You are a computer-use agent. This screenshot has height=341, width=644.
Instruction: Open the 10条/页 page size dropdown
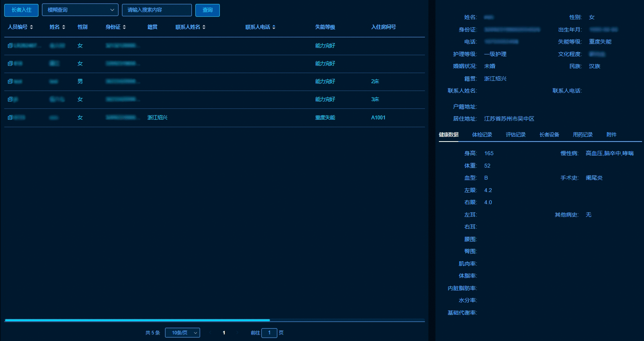pos(183,333)
